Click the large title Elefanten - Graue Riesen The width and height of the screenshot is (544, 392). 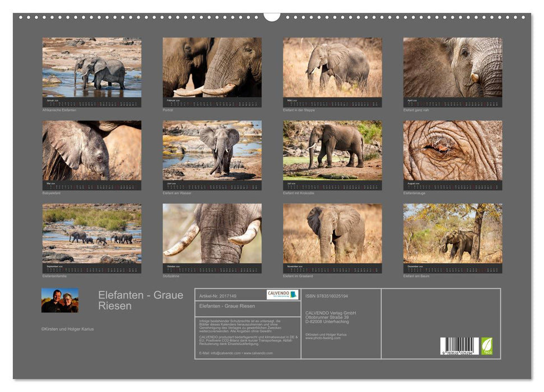140,300
